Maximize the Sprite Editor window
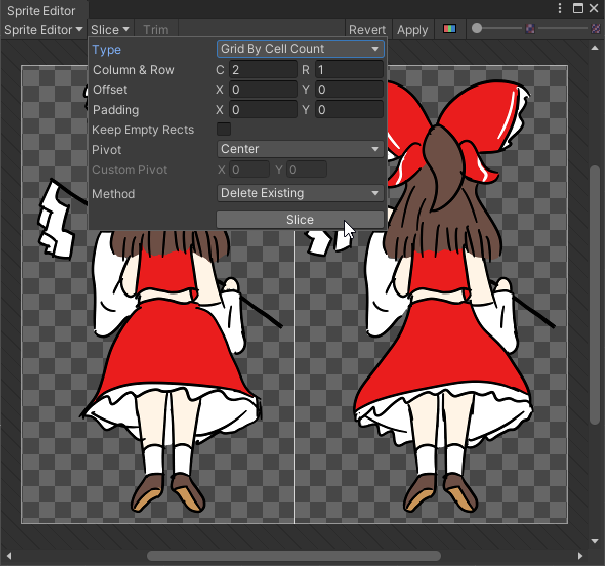Screen dimensions: 605x566 [578, 8]
